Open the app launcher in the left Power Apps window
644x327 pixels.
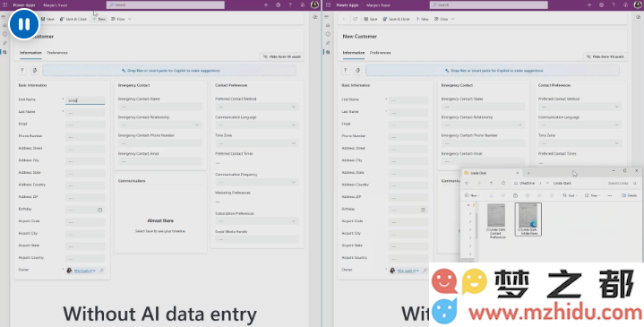click(5, 5)
